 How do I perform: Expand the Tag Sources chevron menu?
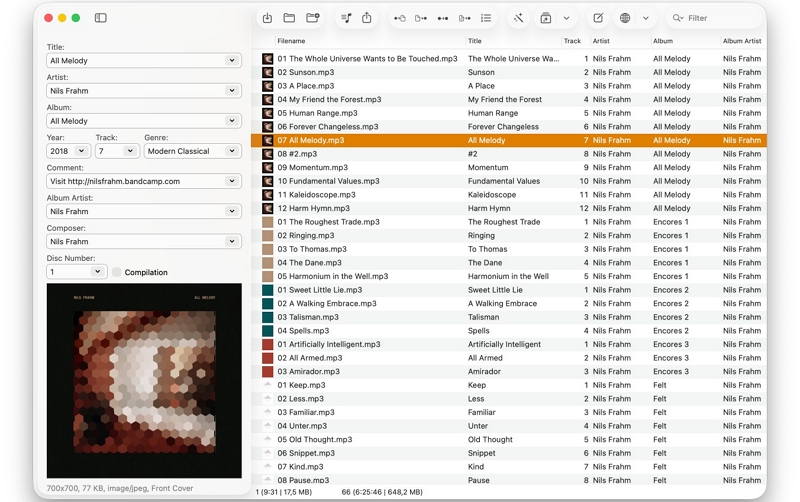[645, 18]
